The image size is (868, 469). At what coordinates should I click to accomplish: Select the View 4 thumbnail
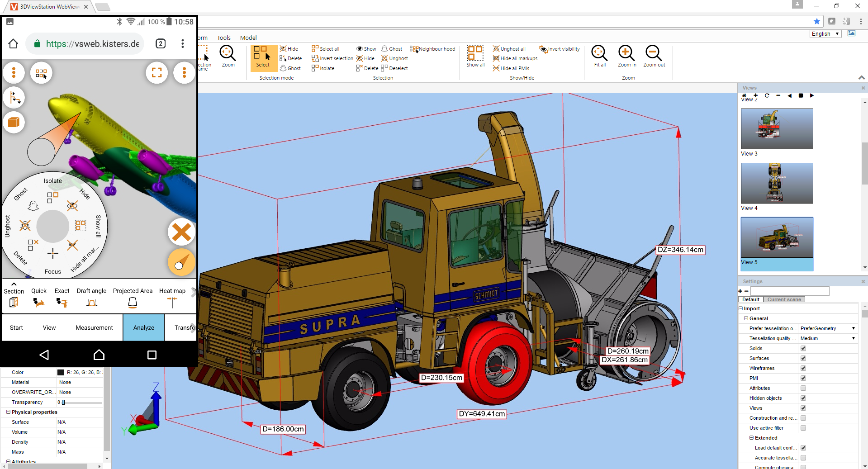click(777, 183)
